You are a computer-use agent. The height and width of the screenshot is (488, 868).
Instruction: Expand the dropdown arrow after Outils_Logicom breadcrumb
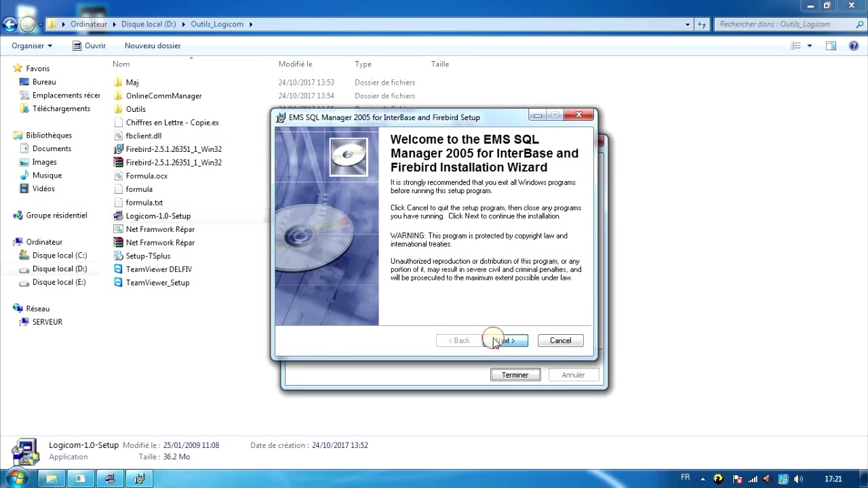[251, 24]
